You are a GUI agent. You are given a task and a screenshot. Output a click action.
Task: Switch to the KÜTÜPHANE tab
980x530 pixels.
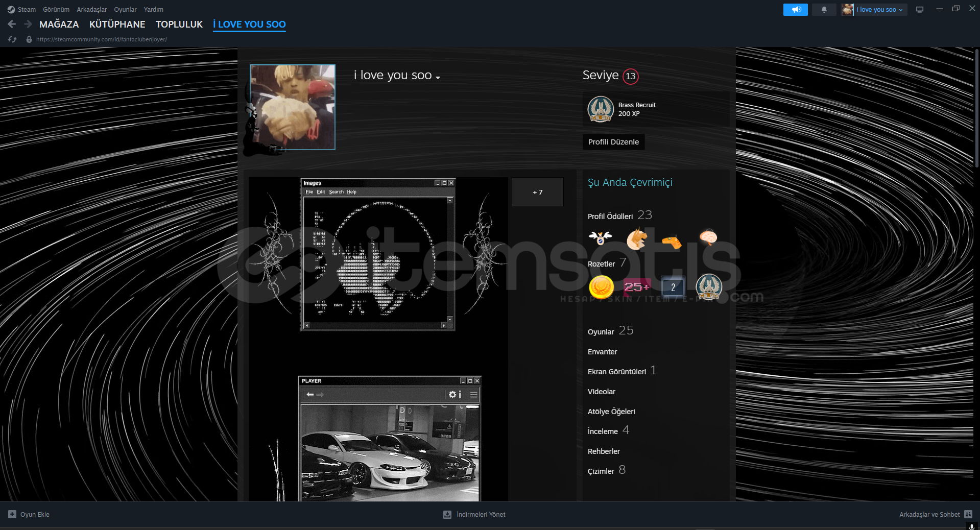point(117,25)
